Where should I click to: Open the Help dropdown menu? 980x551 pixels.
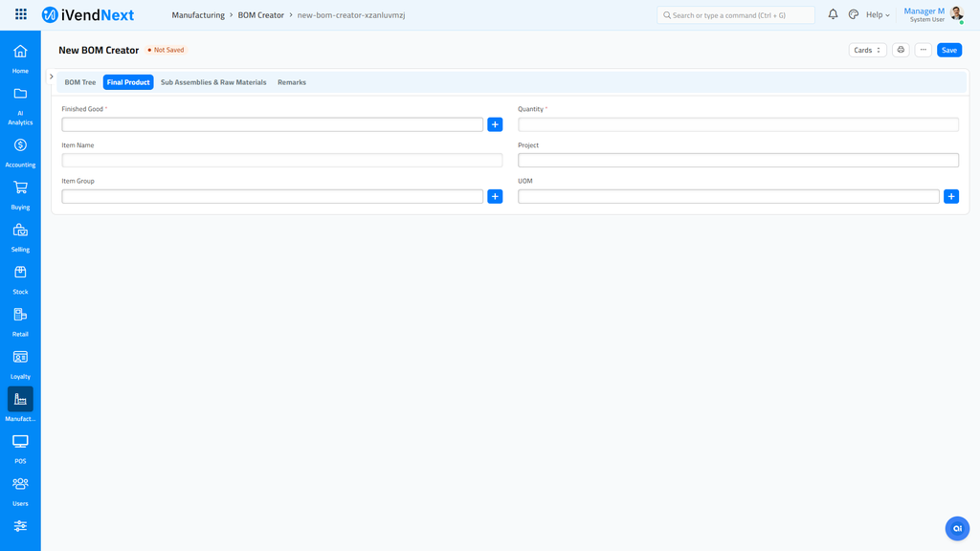point(878,15)
